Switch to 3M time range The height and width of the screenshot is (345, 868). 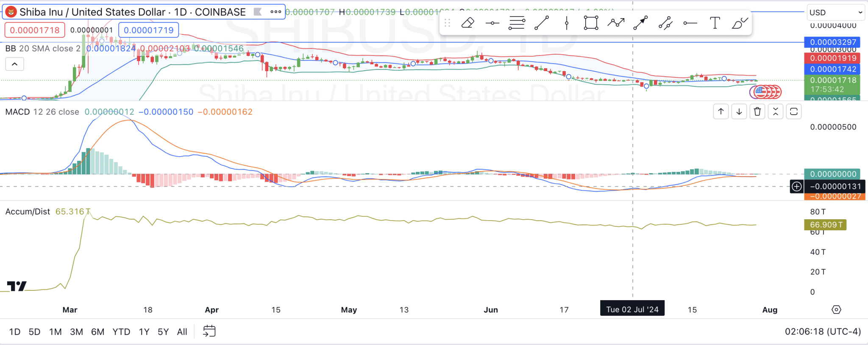76,332
